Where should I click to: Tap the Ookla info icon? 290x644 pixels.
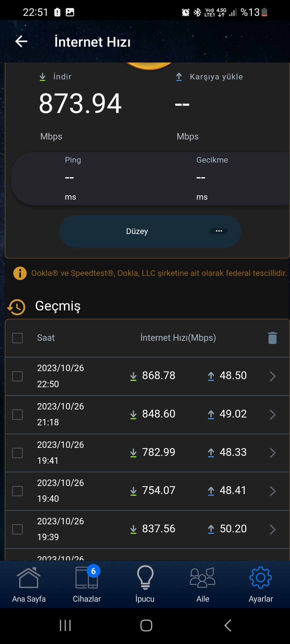(20, 273)
